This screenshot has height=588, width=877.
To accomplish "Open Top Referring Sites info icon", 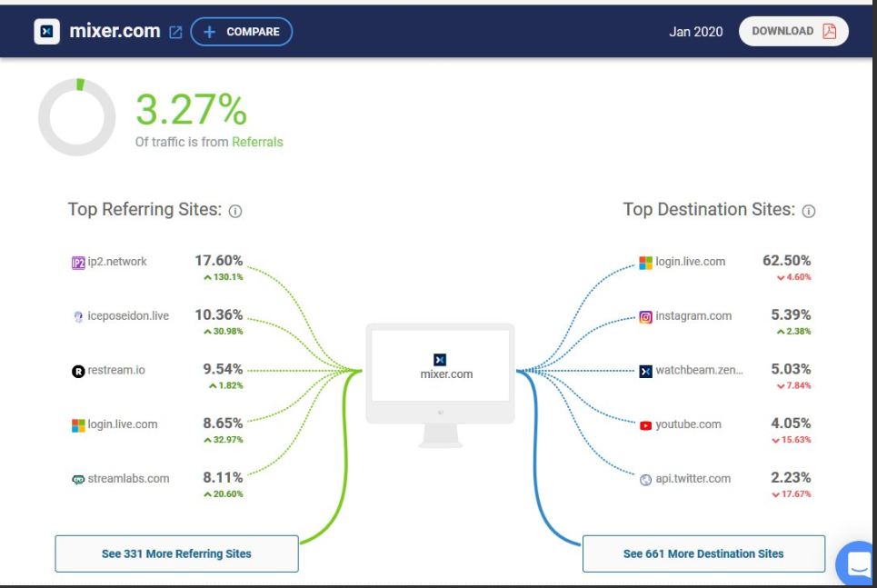I will click(x=235, y=212).
